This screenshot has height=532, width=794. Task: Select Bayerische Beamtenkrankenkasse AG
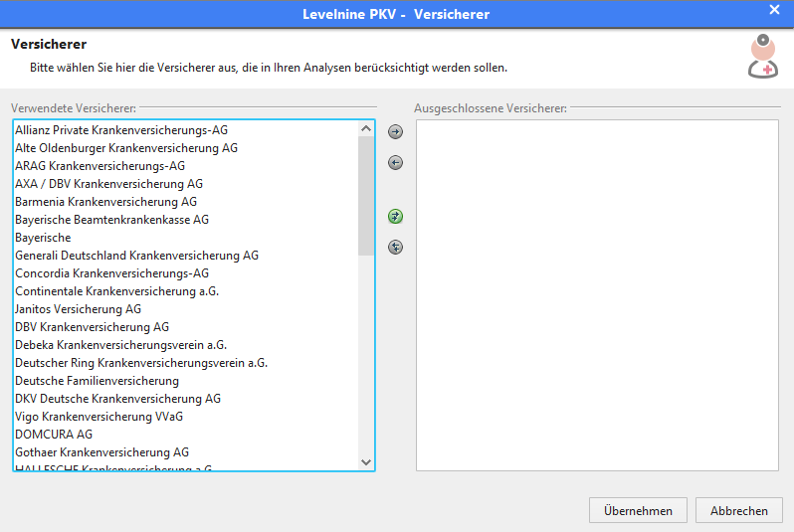[186, 220]
